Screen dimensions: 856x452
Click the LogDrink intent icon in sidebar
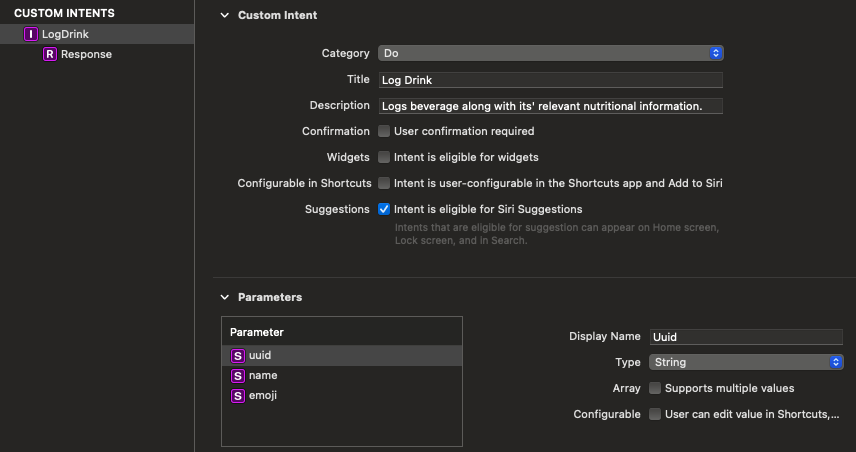coord(31,34)
